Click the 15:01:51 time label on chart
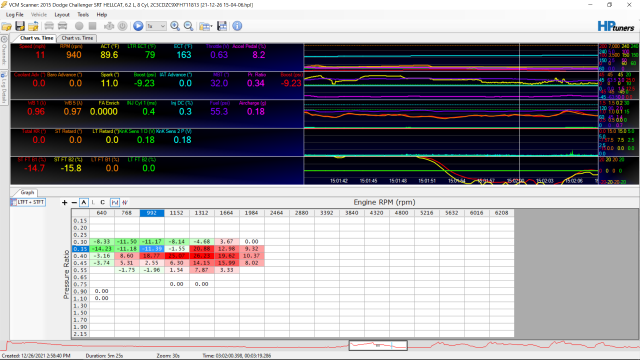 point(427,181)
